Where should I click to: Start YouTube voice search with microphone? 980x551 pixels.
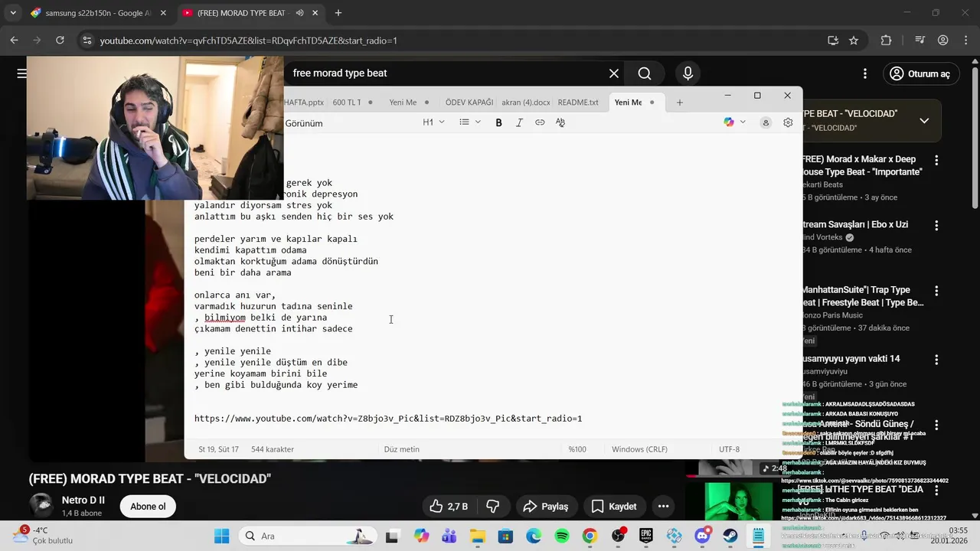(x=688, y=73)
